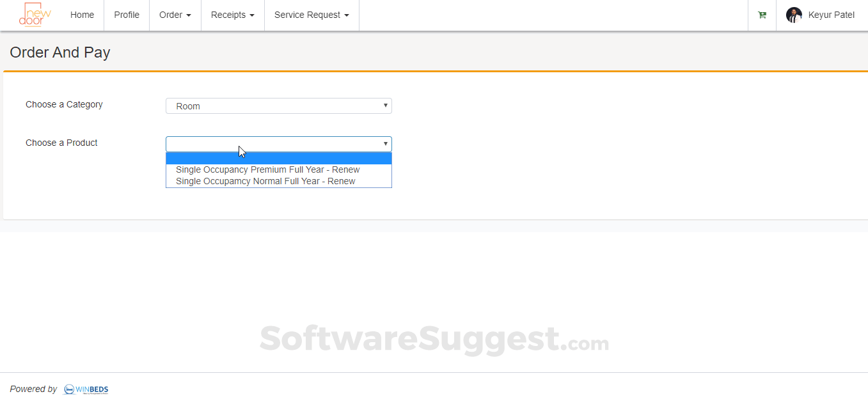Select the highlighted blank product option

tap(278, 158)
